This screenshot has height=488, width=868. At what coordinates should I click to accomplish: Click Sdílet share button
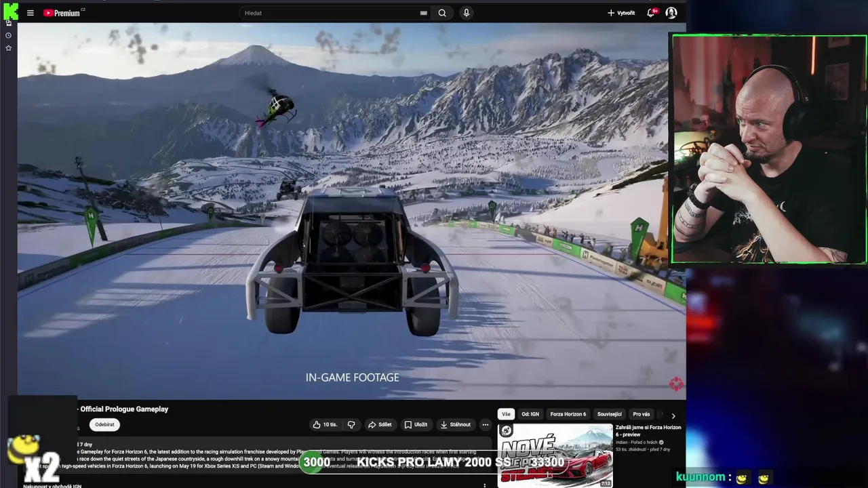pyautogui.click(x=380, y=424)
